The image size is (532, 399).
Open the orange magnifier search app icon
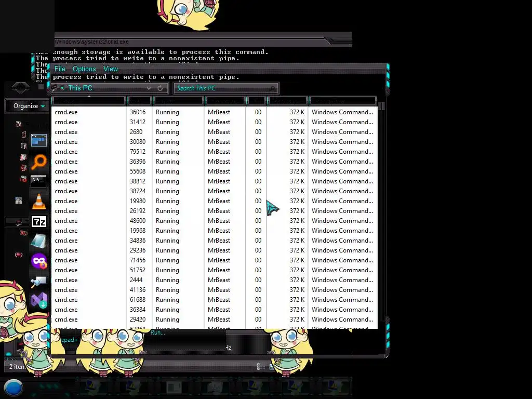38,162
